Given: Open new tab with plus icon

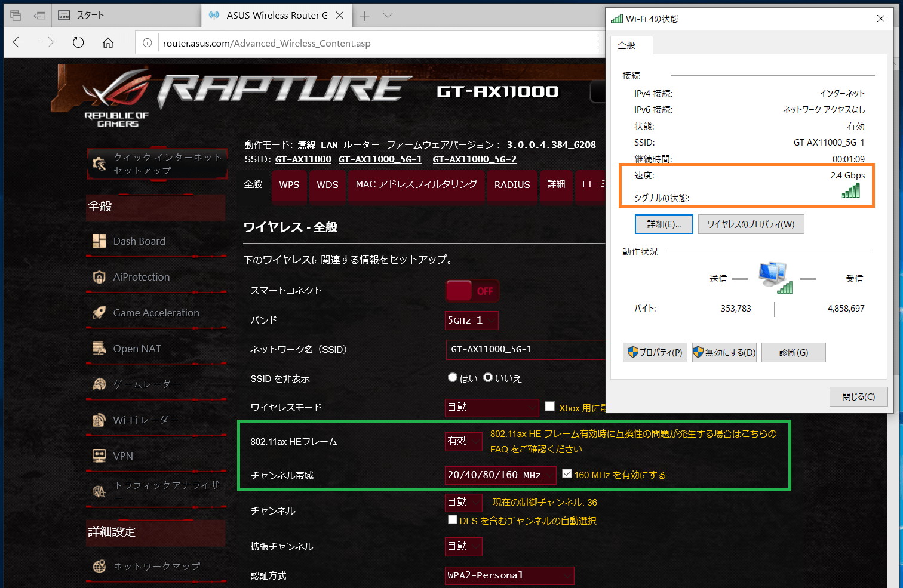Looking at the screenshot, I should tap(364, 16).
